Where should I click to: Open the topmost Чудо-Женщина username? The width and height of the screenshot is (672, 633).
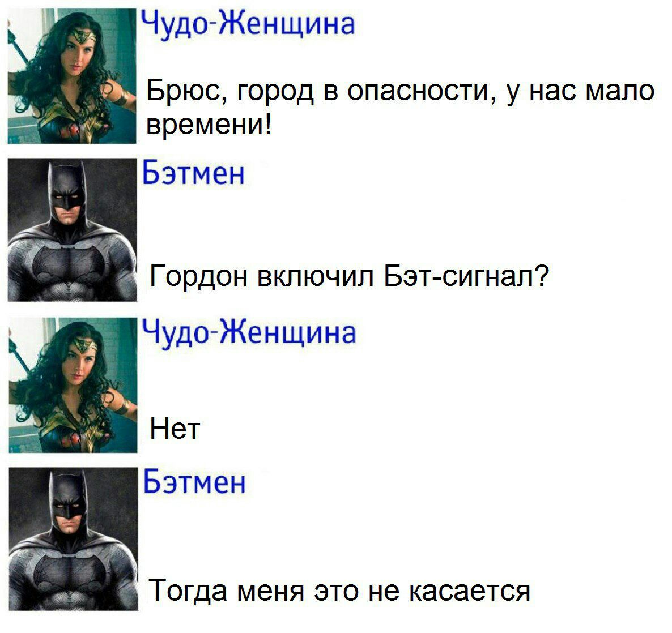pyautogui.click(x=248, y=24)
